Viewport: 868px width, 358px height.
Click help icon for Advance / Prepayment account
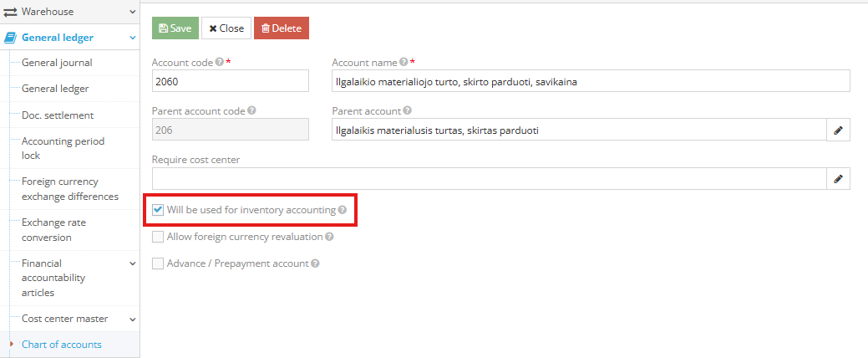point(315,263)
